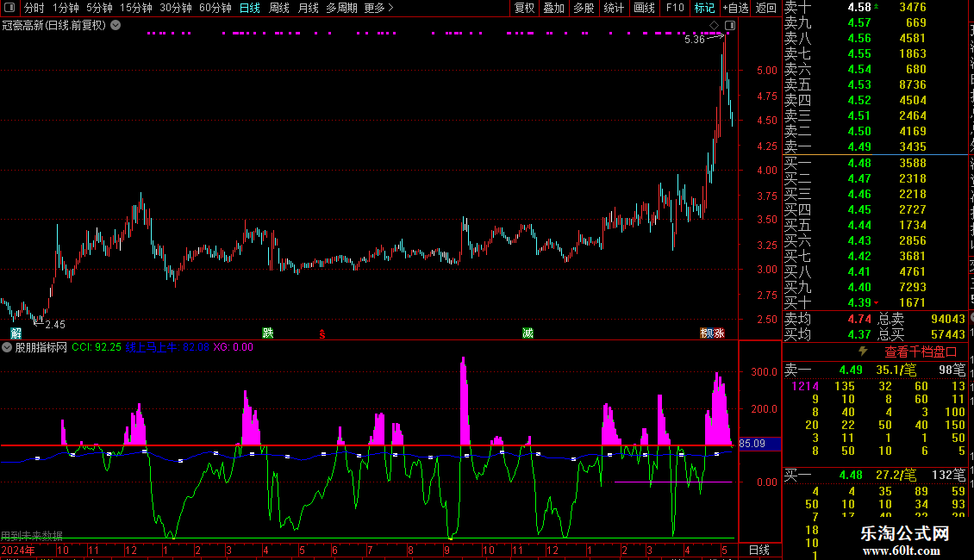Collapse the 股朋指标网 indicator with its circle arrow
The width and height of the screenshot is (974, 560).
[7, 347]
